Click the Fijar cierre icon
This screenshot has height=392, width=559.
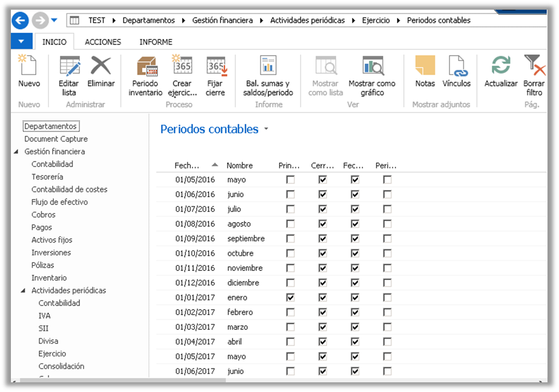[x=216, y=67]
